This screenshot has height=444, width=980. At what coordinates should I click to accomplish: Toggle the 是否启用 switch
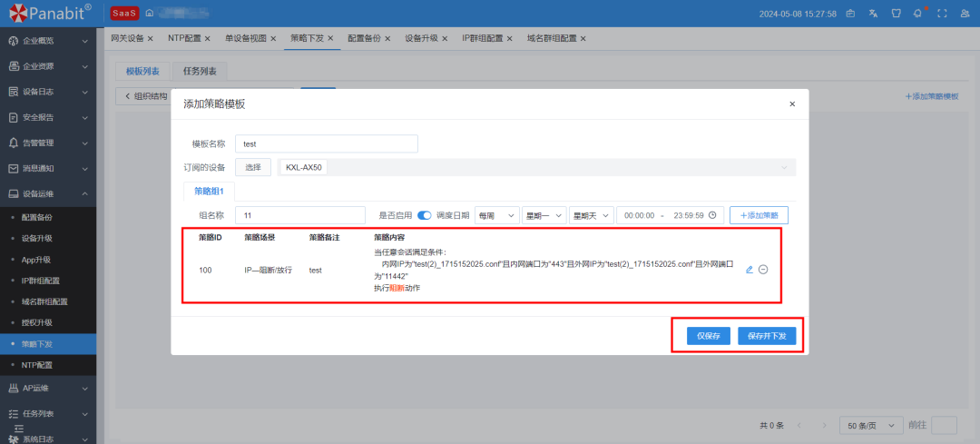[x=425, y=215]
